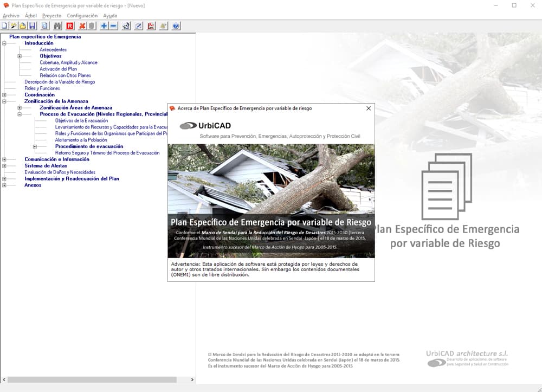Viewport: 542px width, 392px height.
Task: Click the fallen tree photo in dialog
Action: tap(271, 201)
